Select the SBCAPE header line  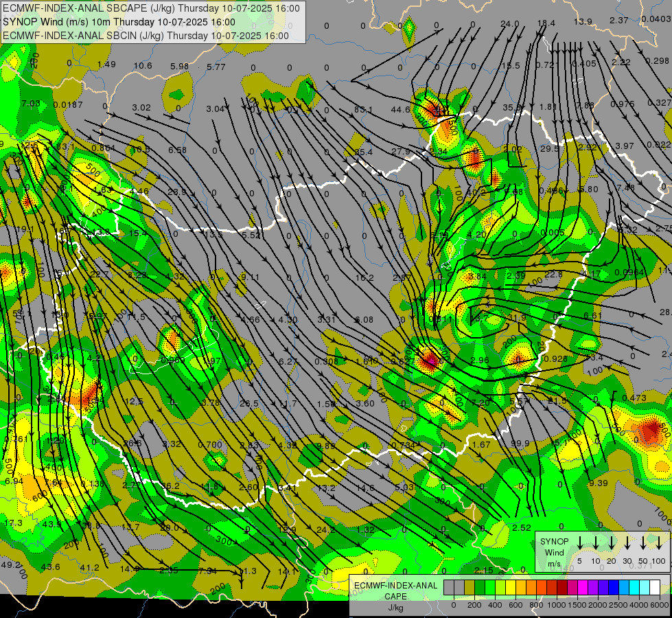(151, 8)
